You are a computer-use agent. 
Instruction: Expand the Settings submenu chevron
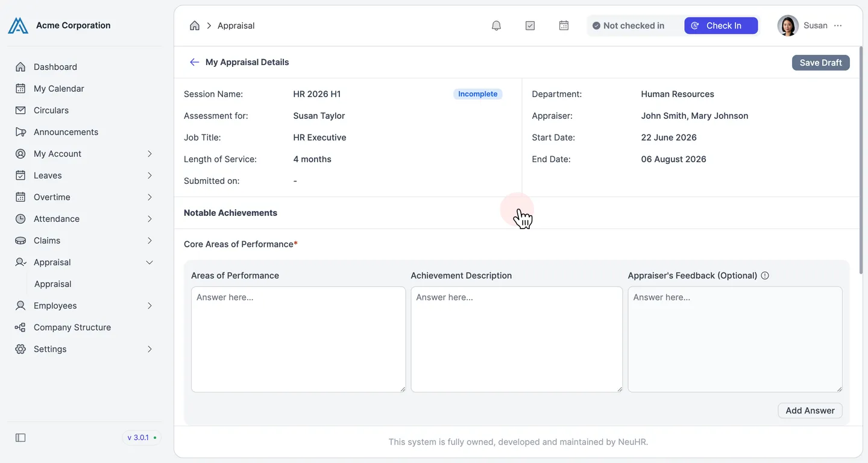(x=149, y=349)
